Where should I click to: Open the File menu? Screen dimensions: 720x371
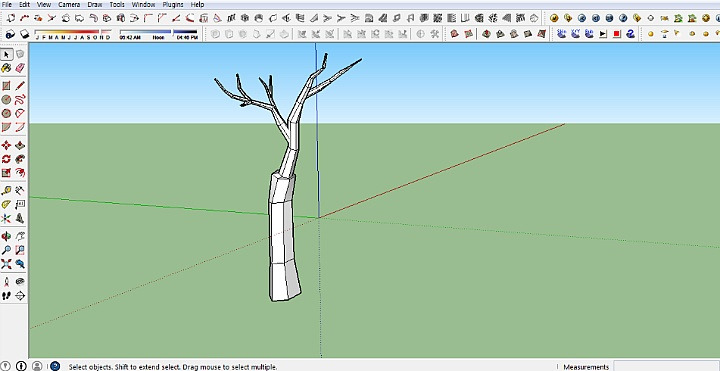pos(6,4)
